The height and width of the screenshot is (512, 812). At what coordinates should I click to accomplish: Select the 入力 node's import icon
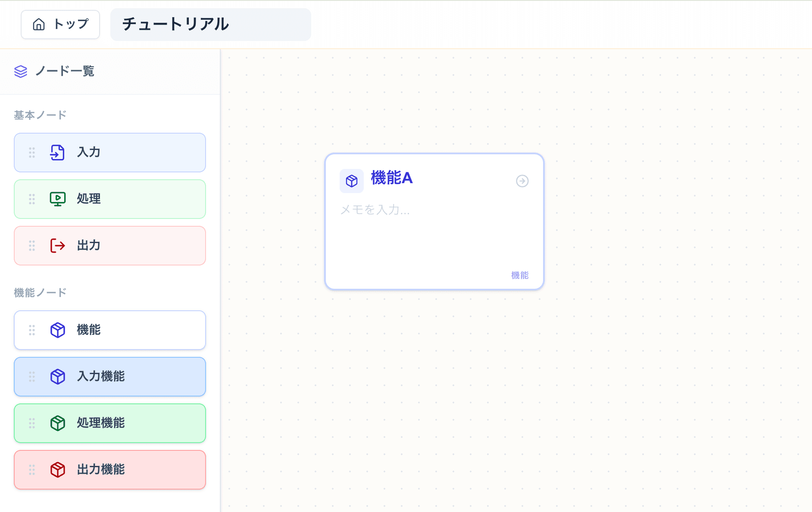coord(57,152)
